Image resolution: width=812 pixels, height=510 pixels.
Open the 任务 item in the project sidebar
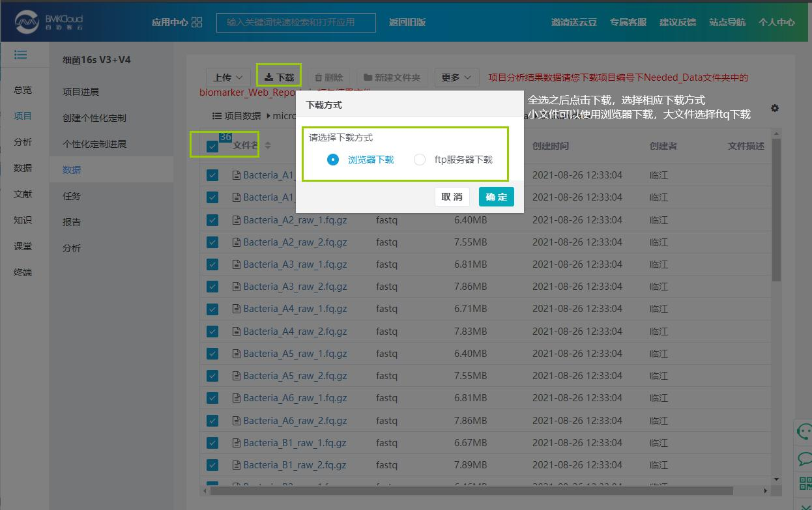(x=72, y=196)
